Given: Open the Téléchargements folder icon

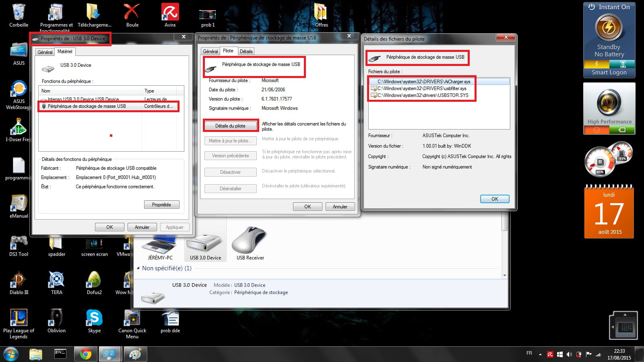Looking at the screenshot, I should (95, 15).
